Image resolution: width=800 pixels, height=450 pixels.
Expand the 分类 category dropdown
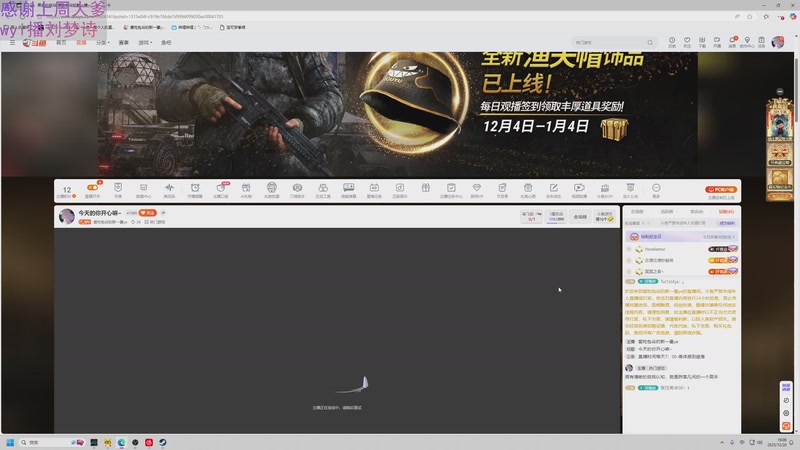(x=103, y=43)
